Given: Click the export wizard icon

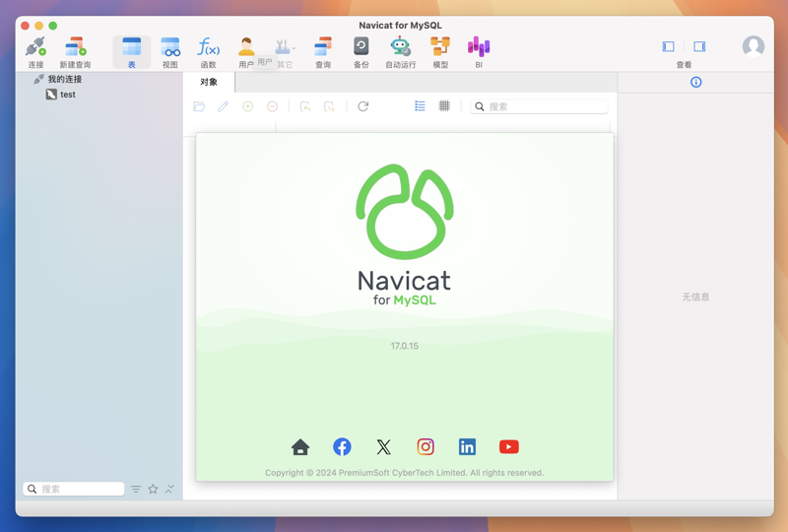Looking at the screenshot, I should 329,106.
